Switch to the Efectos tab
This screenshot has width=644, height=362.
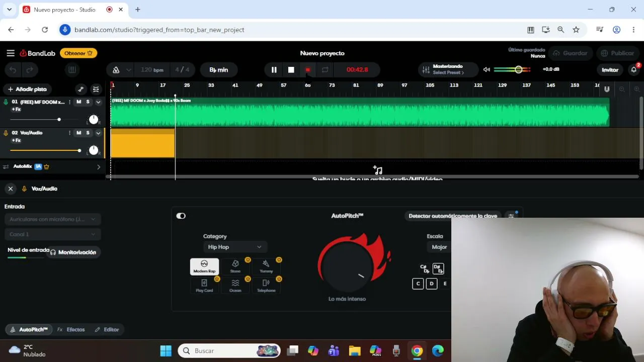[71, 329]
